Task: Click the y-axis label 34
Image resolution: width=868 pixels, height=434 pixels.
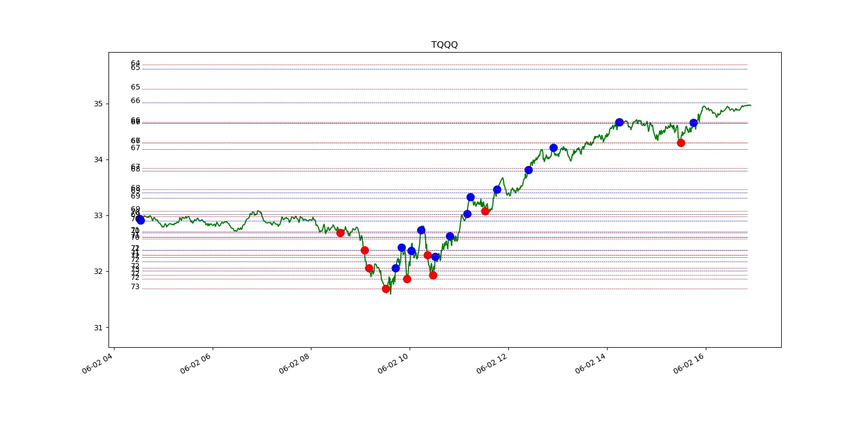Action: [98, 159]
